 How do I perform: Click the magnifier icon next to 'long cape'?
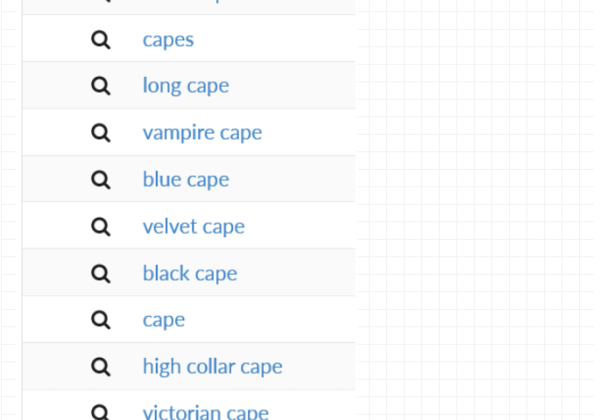point(101,86)
